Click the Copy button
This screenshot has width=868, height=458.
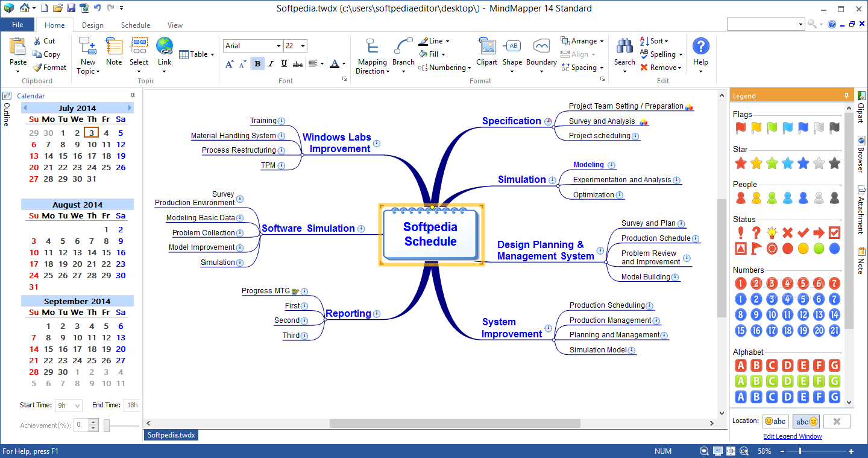tap(46, 54)
